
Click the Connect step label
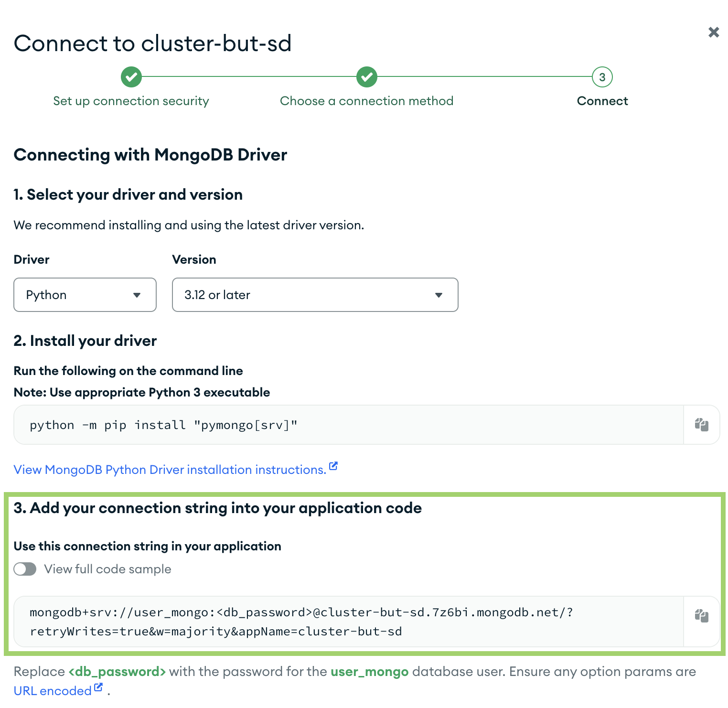[x=602, y=101]
